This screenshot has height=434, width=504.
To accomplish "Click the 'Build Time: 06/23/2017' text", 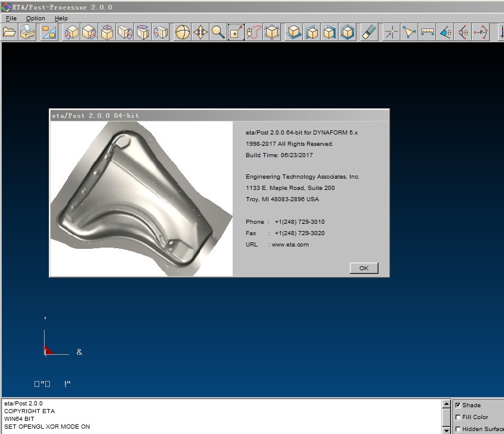I will point(279,155).
